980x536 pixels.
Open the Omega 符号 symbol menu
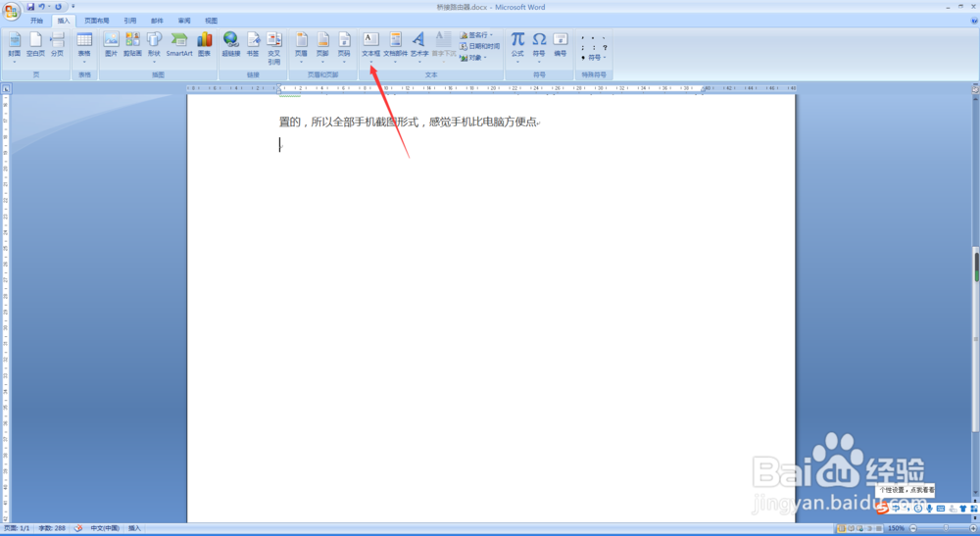(539, 47)
